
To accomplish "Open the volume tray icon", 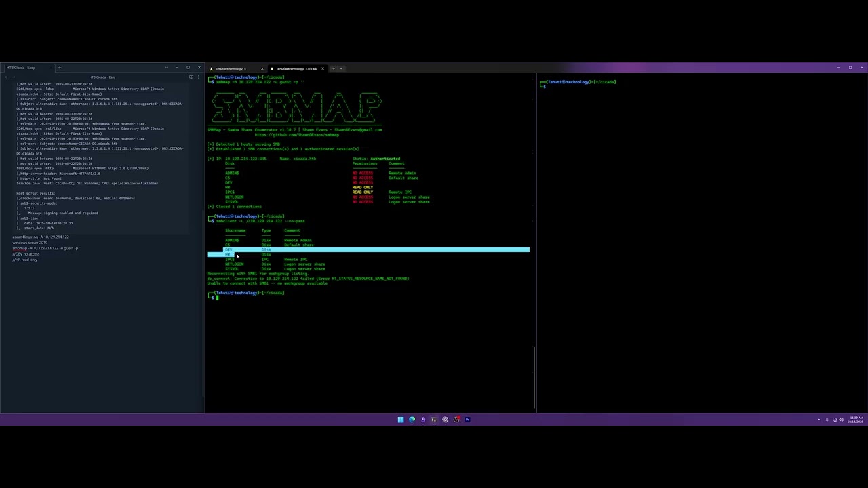I will [842, 420].
